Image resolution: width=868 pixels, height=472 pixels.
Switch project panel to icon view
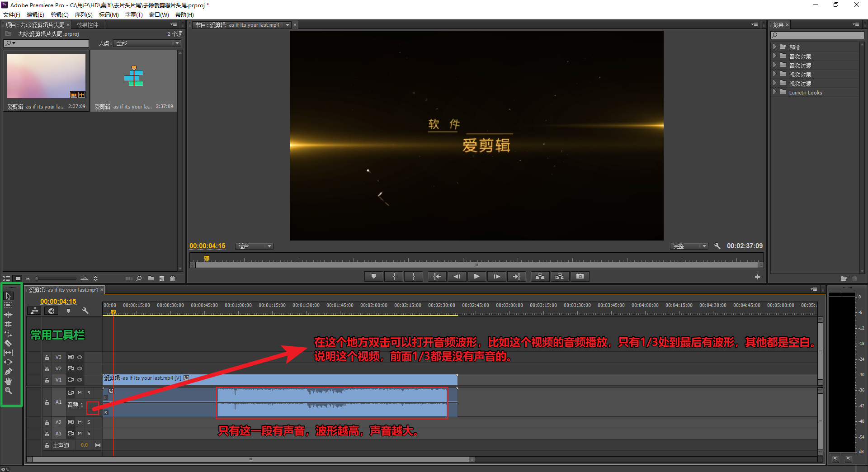coord(18,278)
